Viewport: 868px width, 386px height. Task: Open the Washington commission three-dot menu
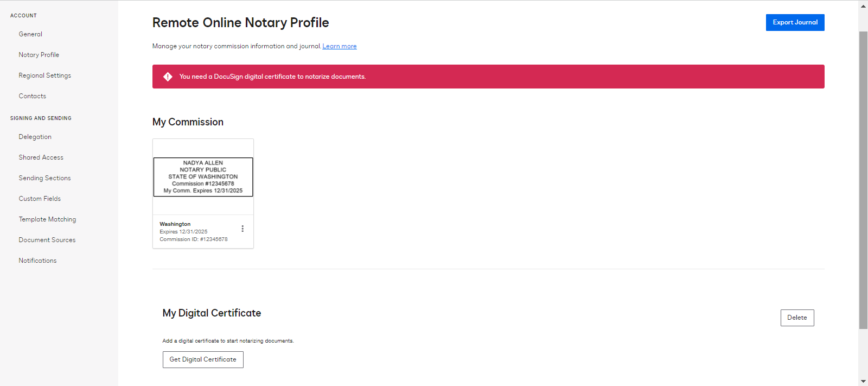(x=242, y=229)
